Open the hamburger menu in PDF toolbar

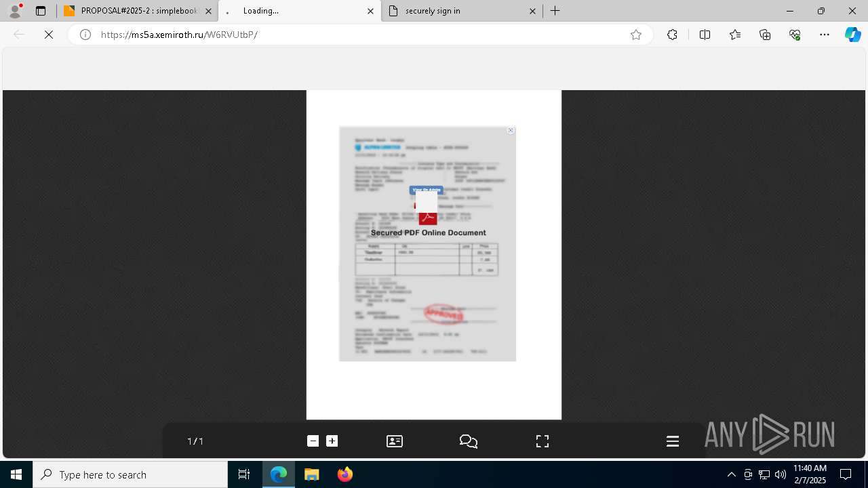(x=673, y=441)
